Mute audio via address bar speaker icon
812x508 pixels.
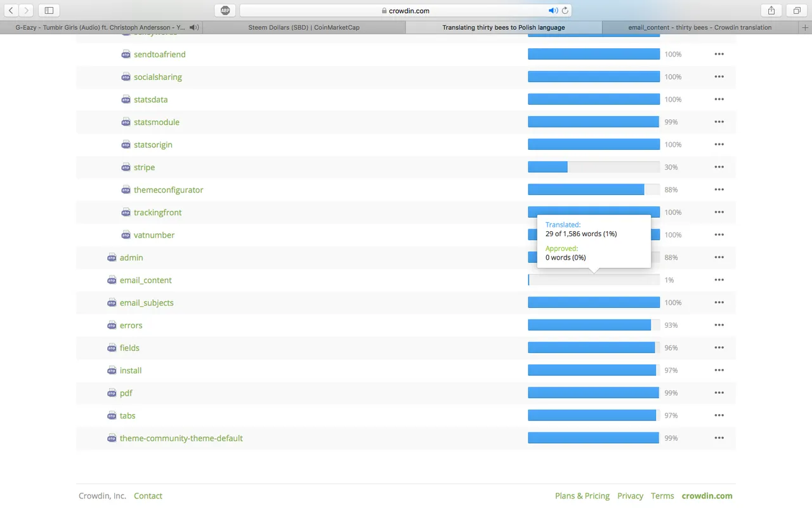[x=553, y=10]
